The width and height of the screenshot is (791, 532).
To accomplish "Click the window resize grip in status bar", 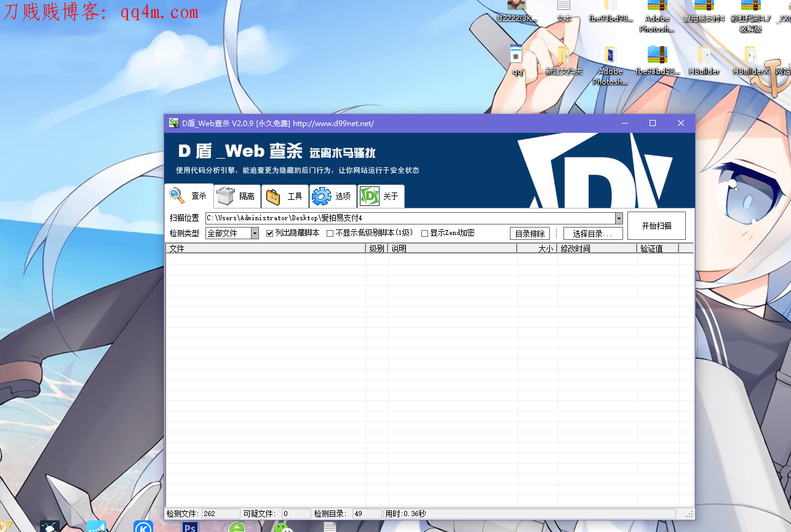I will pos(690,514).
